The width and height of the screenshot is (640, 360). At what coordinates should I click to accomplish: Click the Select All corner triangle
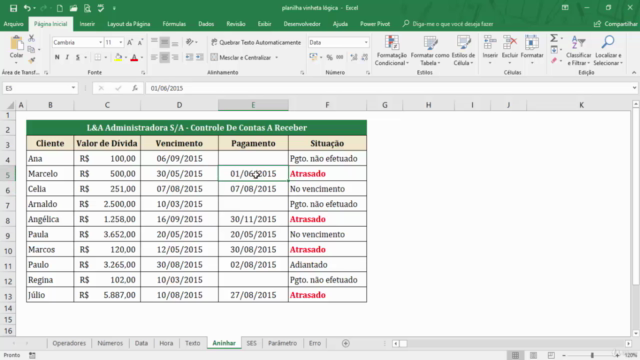[x=10, y=105]
